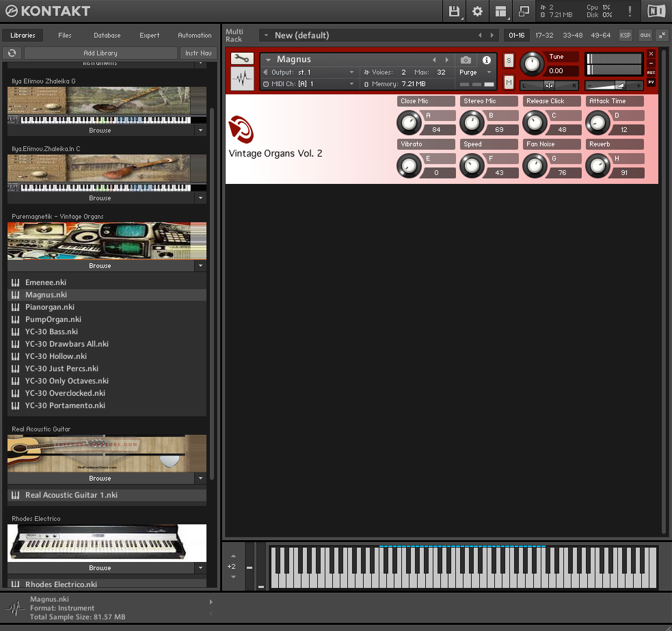Toggle the PV button on Magnus
Viewport: 672px width, 631px height.
pyautogui.click(x=651, y=82)
